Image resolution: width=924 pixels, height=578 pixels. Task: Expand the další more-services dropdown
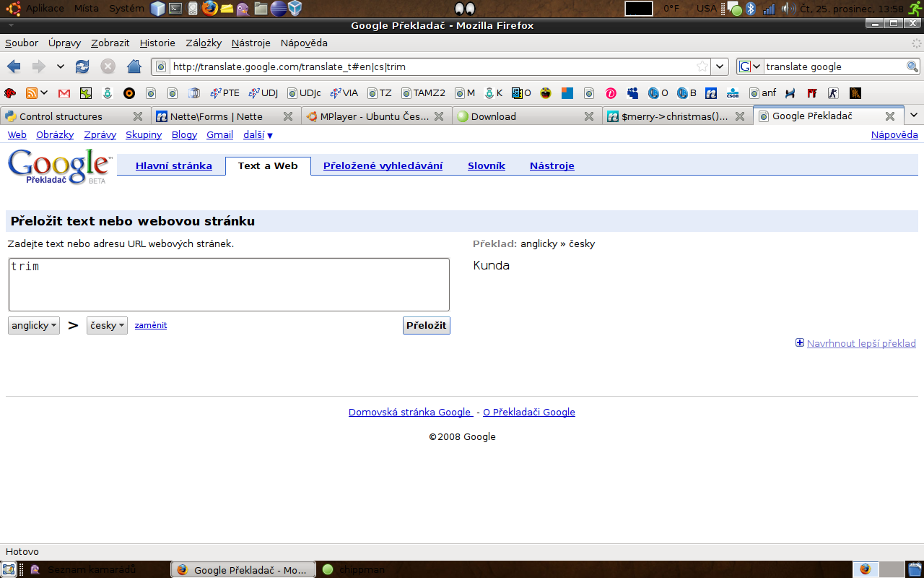click(258, 134)
